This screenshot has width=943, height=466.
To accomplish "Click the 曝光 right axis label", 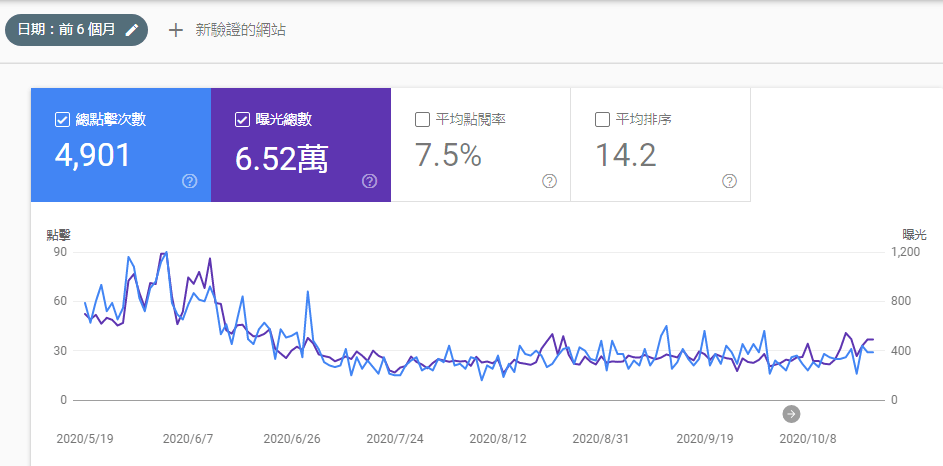I will point(914,235).
